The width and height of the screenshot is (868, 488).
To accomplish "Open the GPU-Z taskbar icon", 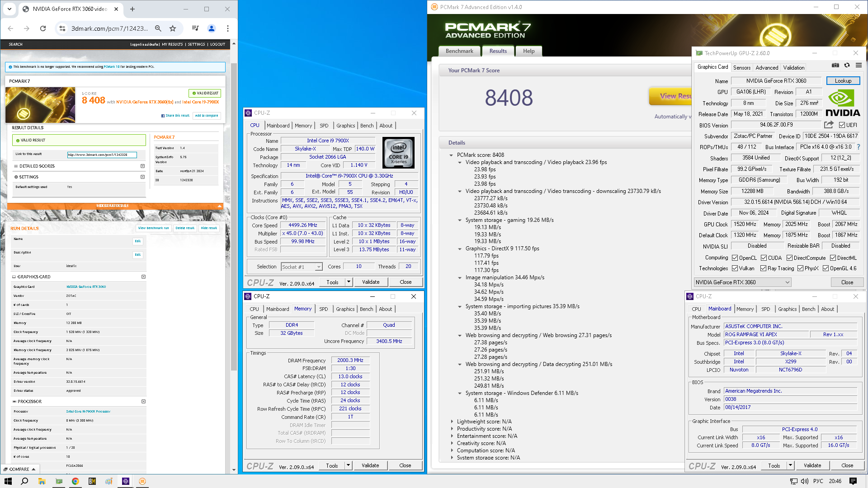I will [59, 481].
